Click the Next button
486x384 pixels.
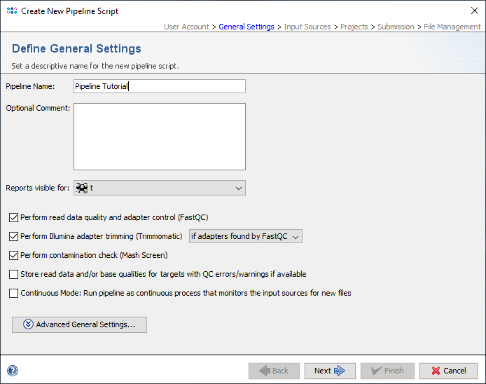[330, 371]
